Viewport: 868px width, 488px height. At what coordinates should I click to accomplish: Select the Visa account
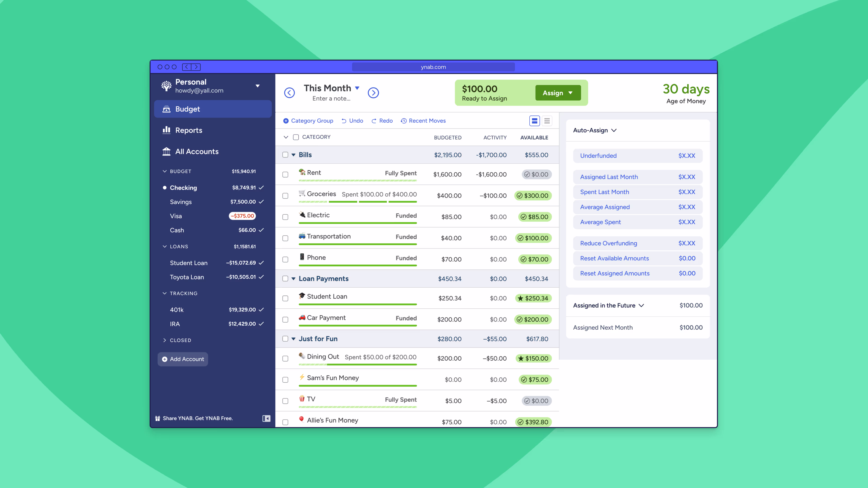pos(213,216)
